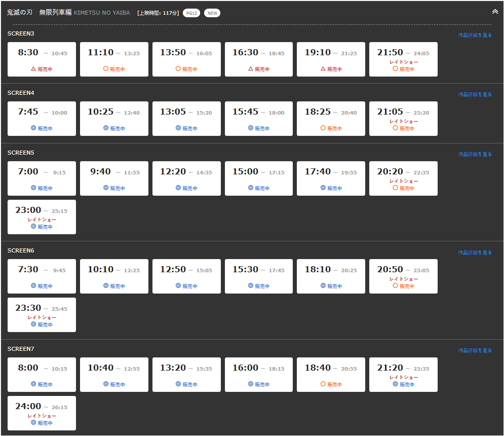This screenshot has width=504, height=436.
Task: Select the 8:00 showtime on SCREEN7
Action: point(42,375)
